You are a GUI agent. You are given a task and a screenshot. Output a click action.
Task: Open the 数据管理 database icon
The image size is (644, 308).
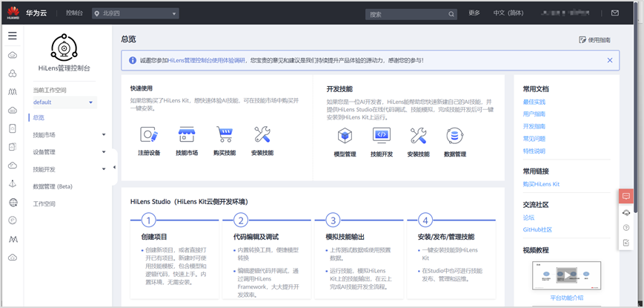pos(455,135)
